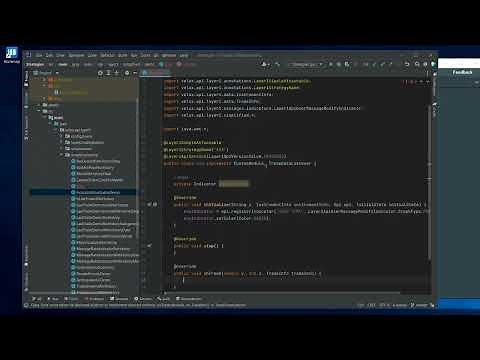Open the Build tool window tab
The height and width of the screenshot is (360, 480).
(x=164, y=299)
